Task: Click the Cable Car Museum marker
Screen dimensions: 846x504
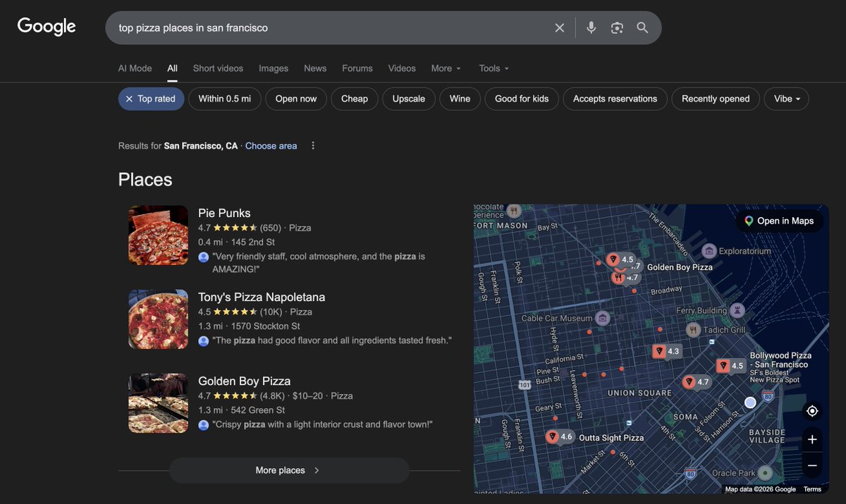Action: click(602, 319)
